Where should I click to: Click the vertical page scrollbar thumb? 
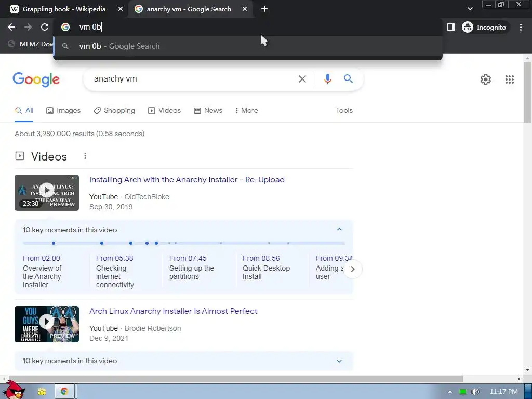point(527,92)
